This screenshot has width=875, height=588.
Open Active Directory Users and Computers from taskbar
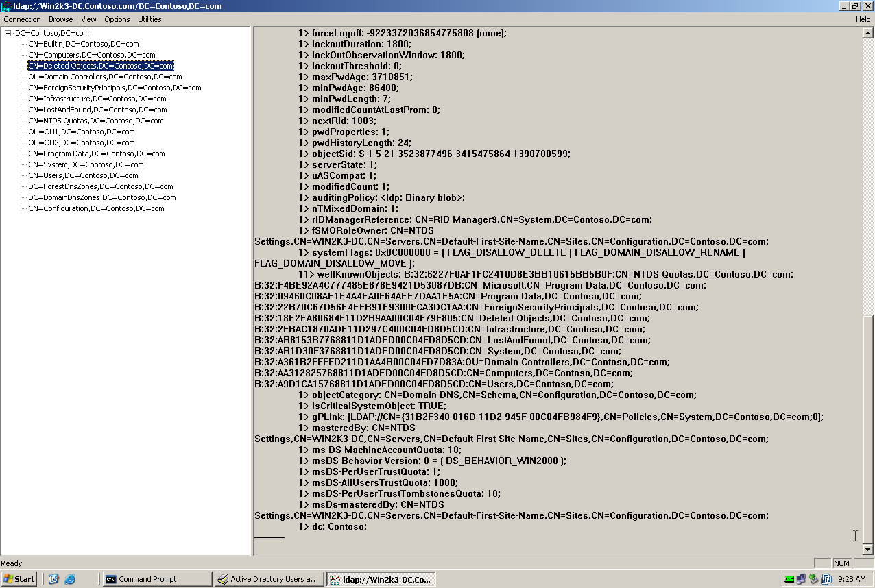(x=269, y=578)
